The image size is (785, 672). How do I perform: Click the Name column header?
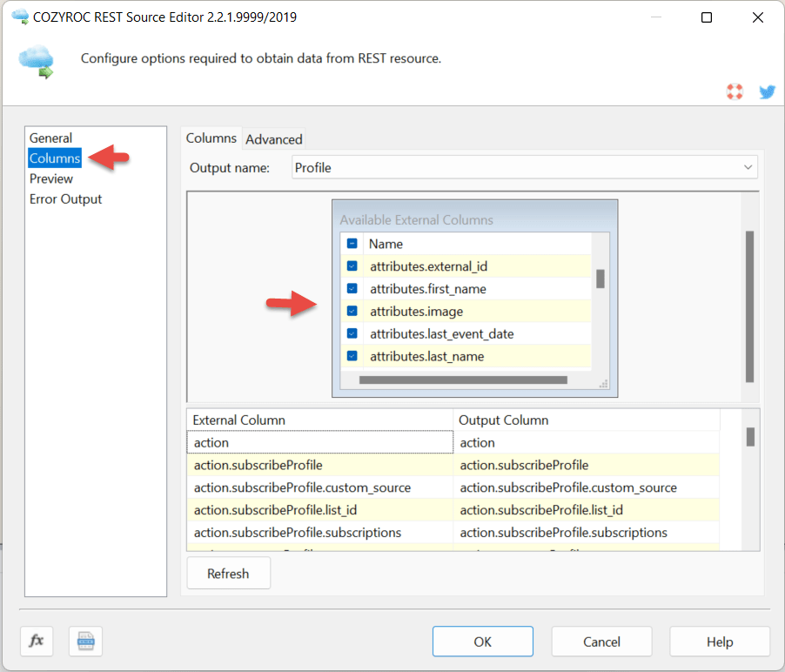[x=477, y=244]
